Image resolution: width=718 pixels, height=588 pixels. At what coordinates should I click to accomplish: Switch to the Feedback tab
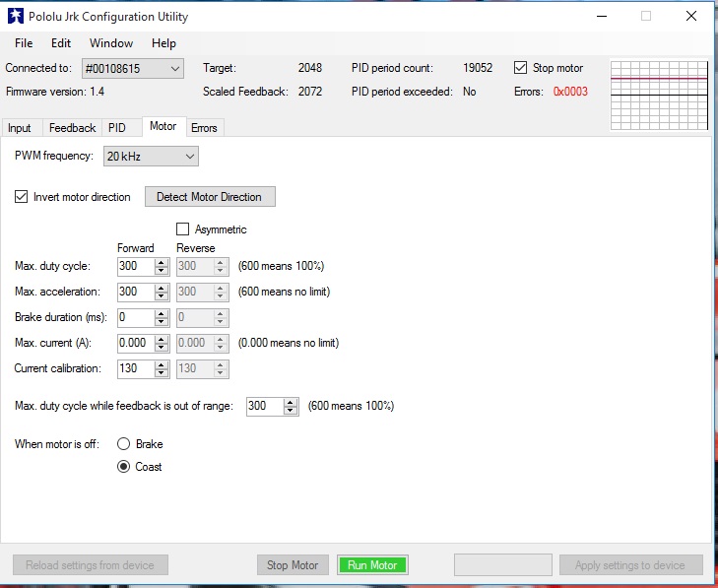(x=72, y=128)
